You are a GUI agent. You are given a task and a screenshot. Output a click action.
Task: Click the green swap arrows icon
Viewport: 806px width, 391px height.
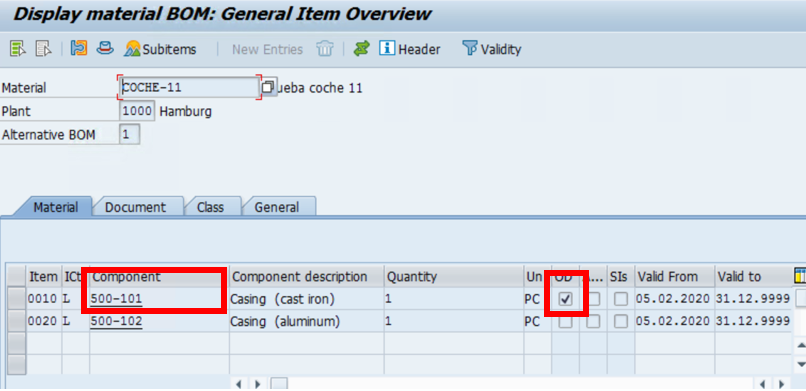click(362, 49)
